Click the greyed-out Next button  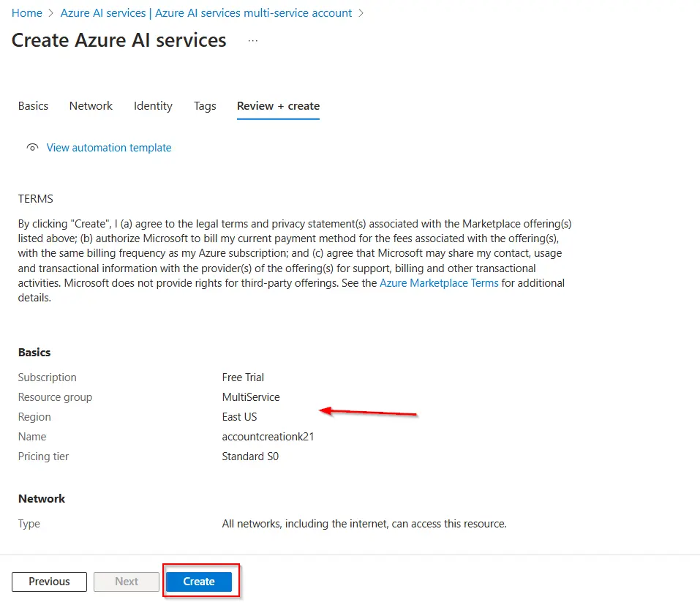click(x=127, y=582)
